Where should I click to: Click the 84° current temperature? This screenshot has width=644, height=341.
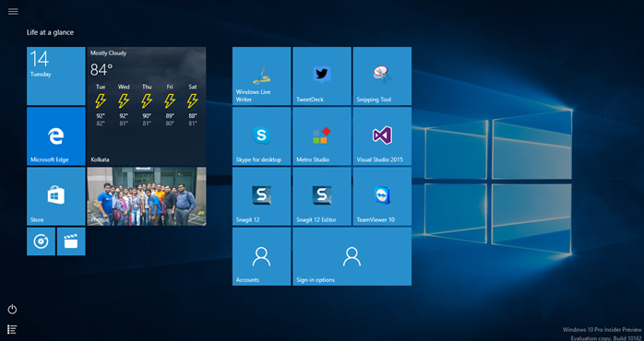pyautogui.click(x=101, y=70)
